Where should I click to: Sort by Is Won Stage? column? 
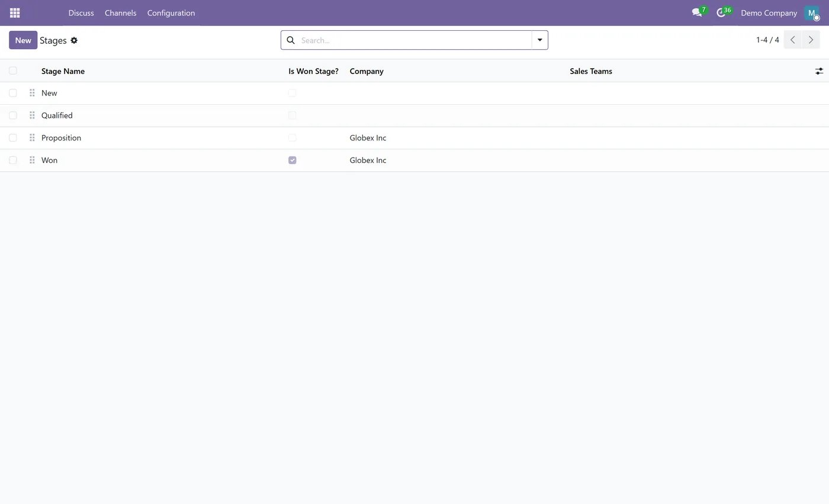[x=313, y=71]
